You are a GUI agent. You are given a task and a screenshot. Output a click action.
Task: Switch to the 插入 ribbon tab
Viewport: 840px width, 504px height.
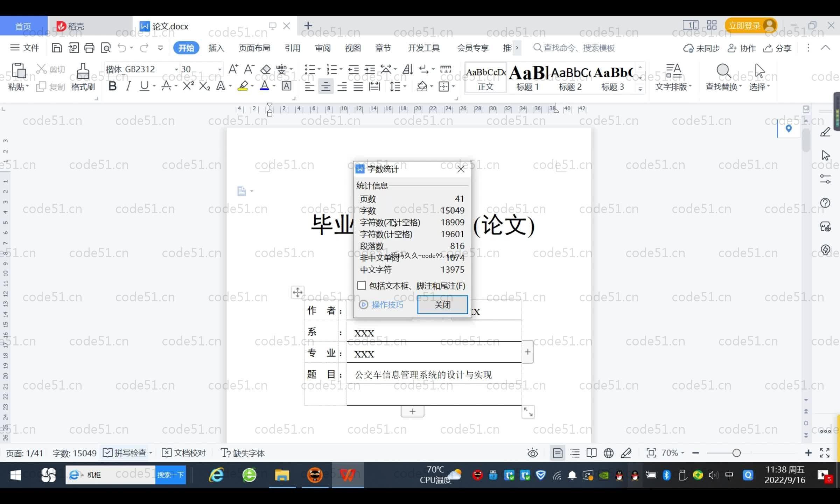pos(216,48)
